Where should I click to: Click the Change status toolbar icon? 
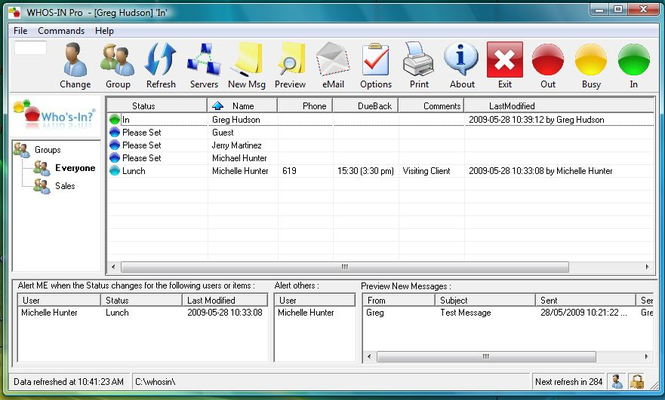click(75, 63)
